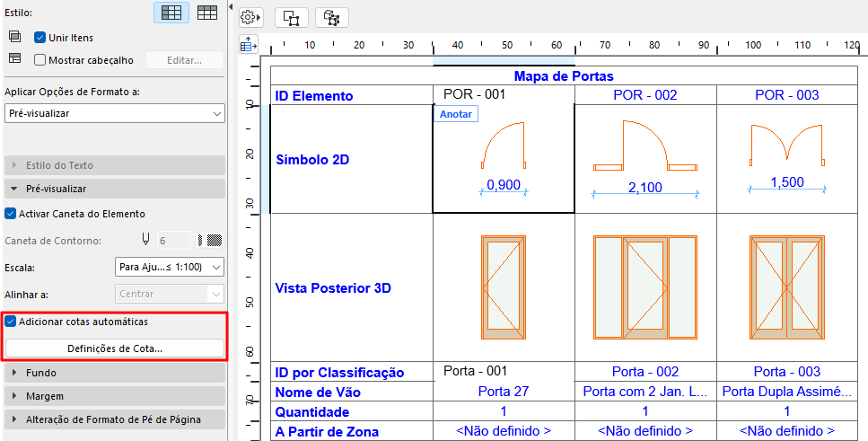Expand the Fundo section
Image resolution: width=868 pixels, height=441 pixels.
pos(115,373)
